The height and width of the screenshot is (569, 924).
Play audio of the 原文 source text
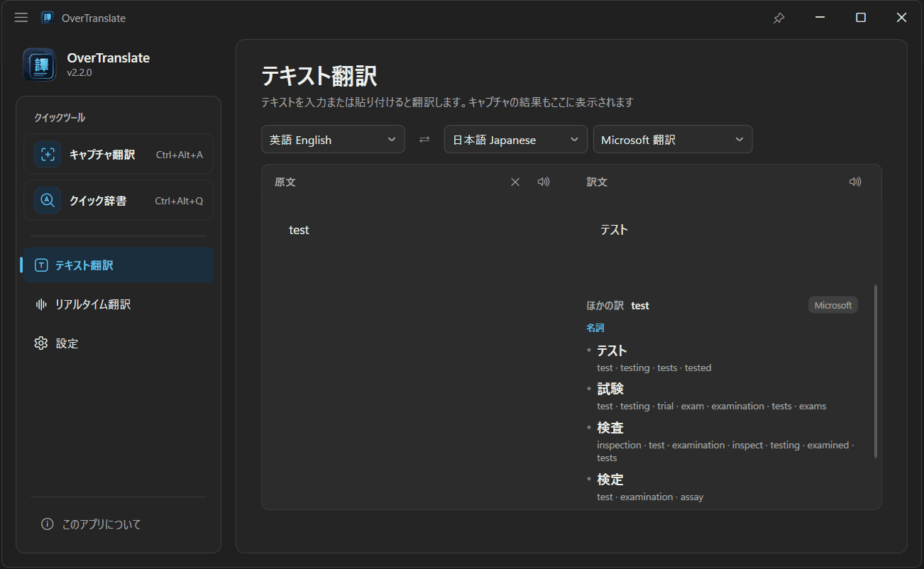pyautogui.click(x=544, y=182)
